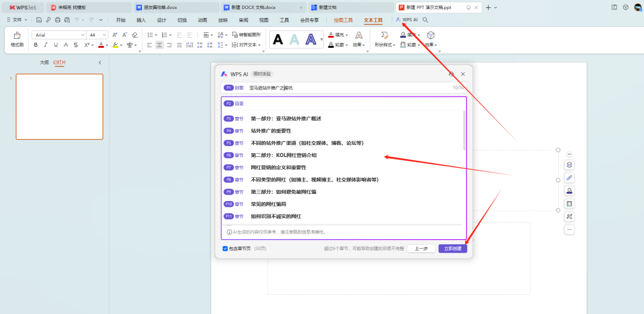Toggle the 包含章节页 checkbox
The image size is (644, 314).
[x=225, y=249]
